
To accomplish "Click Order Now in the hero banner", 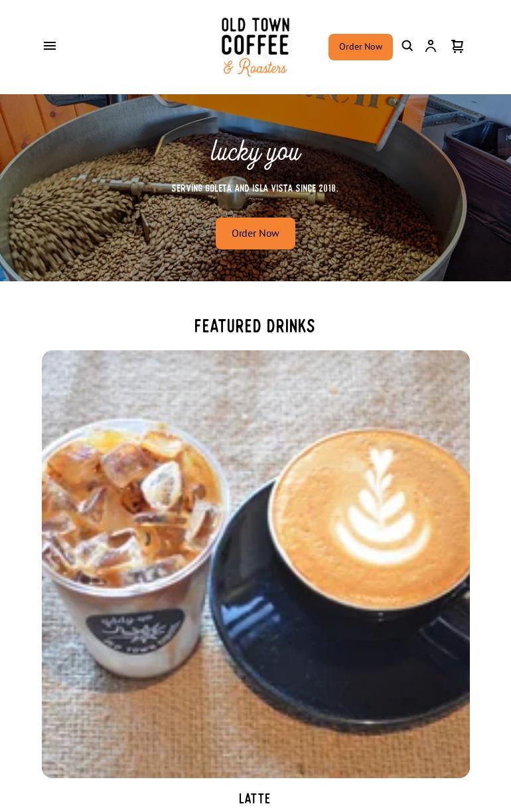I will coord(256,234).
